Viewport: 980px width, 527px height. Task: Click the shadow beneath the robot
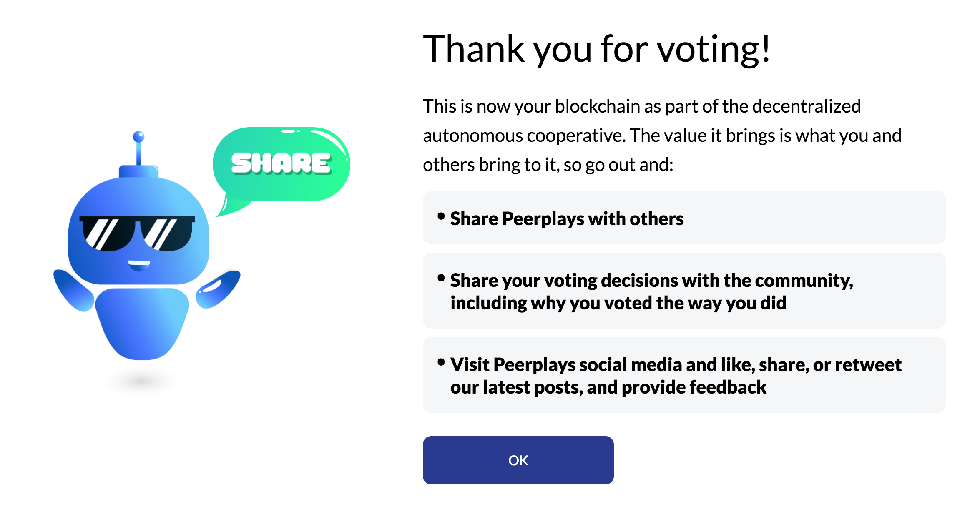coord(141,380)
